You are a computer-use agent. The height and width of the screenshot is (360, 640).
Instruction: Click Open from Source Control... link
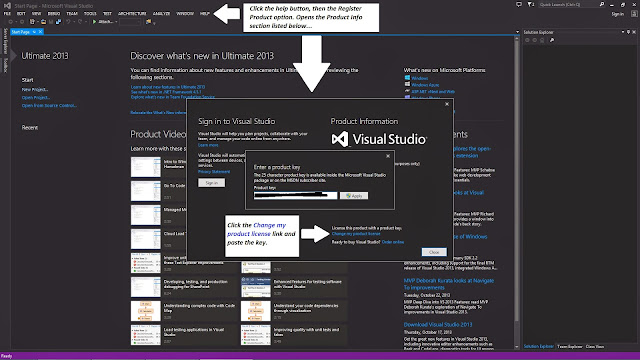[x=49, y=105]
